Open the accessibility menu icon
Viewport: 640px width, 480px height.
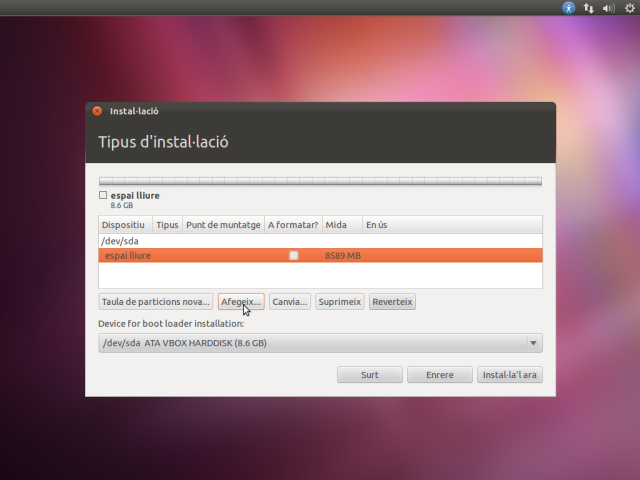coord(569,8)
